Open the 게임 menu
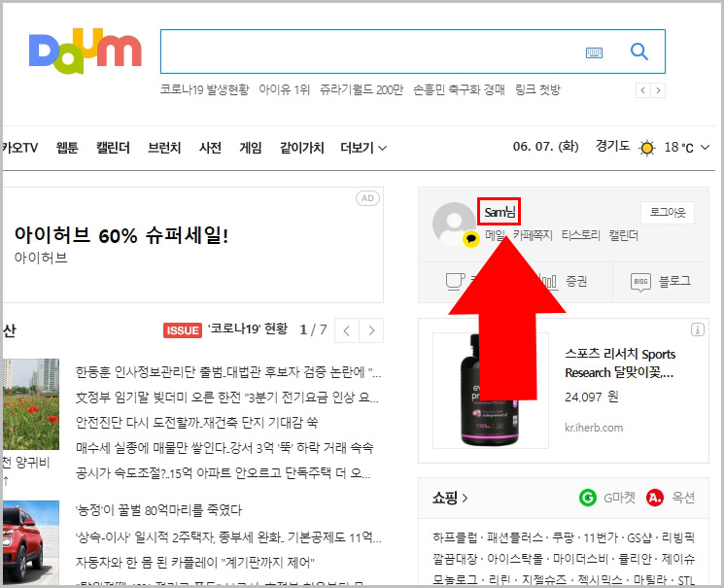This screenshot has height=588, width=724. pyautogui.click(x=251, y=148)
